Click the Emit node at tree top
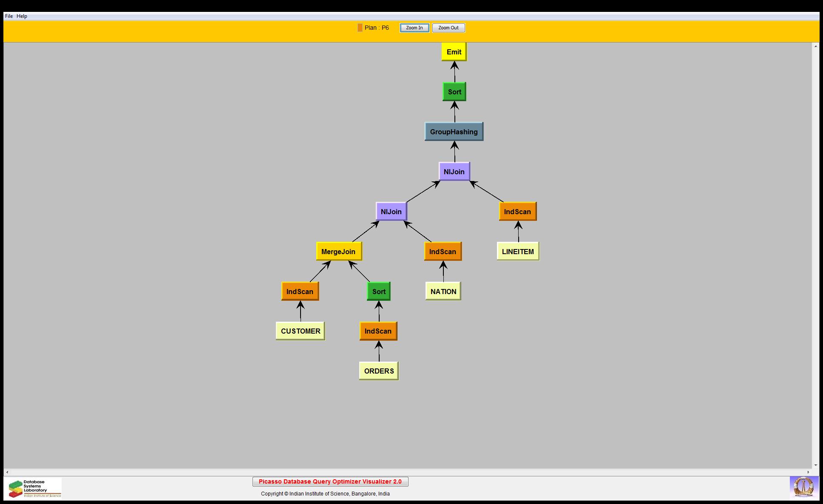Screen dimensions: 823x504 (454, 52)
